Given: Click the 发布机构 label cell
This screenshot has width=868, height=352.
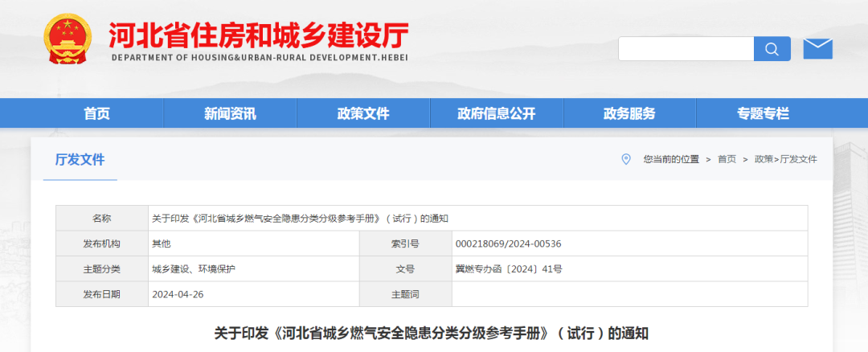Looking at the screenshot, I should tap(102, 244).
